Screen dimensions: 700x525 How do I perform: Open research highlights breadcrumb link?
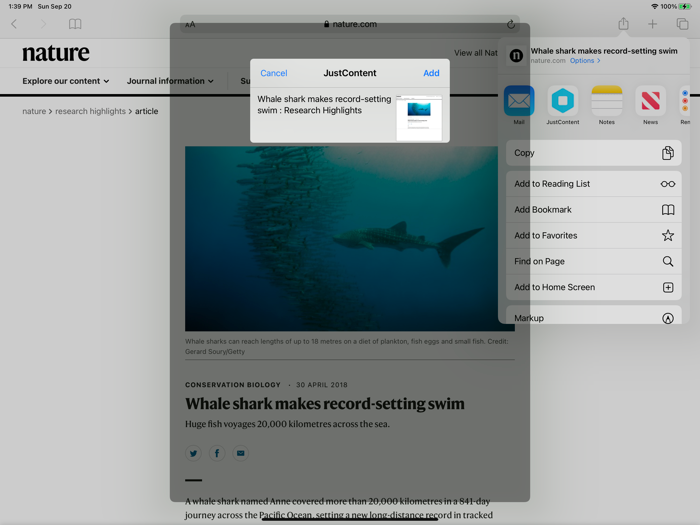pyautogui.click(x=91, y=111)
